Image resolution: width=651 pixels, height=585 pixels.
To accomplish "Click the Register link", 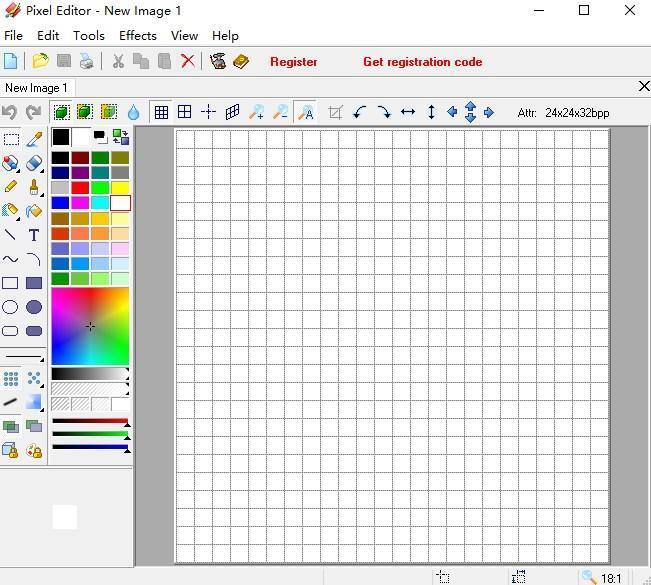I will click(x=294, y=62).
